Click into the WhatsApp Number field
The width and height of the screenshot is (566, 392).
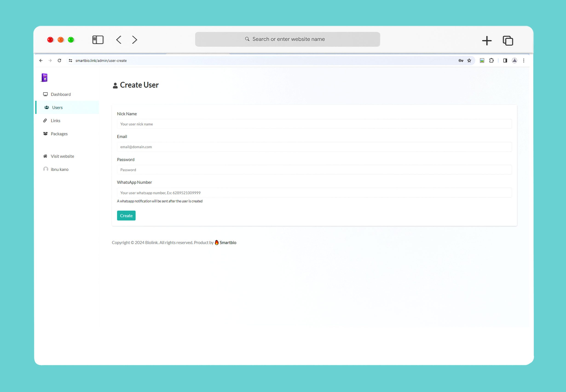point(314,193)
